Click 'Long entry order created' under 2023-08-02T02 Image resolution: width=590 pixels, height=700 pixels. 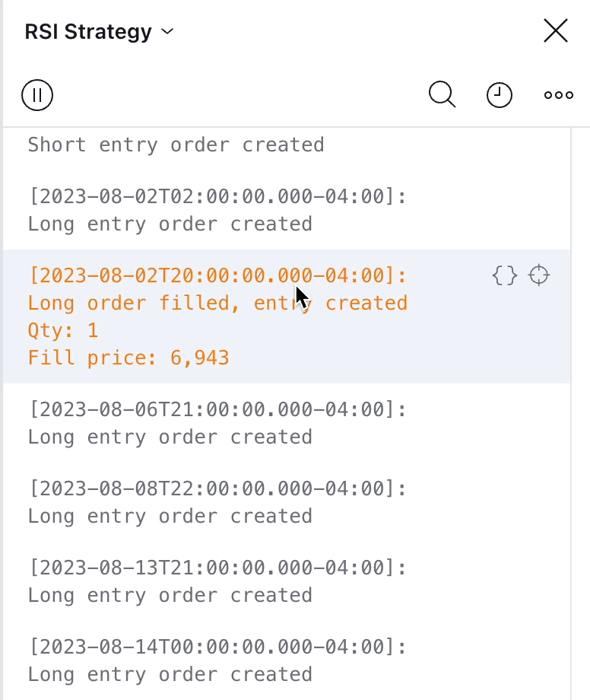[x=170, y=224]
